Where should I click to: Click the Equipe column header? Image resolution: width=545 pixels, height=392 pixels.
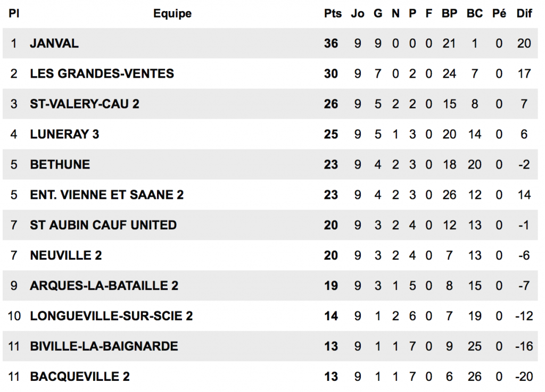click(x=172, y=14)
